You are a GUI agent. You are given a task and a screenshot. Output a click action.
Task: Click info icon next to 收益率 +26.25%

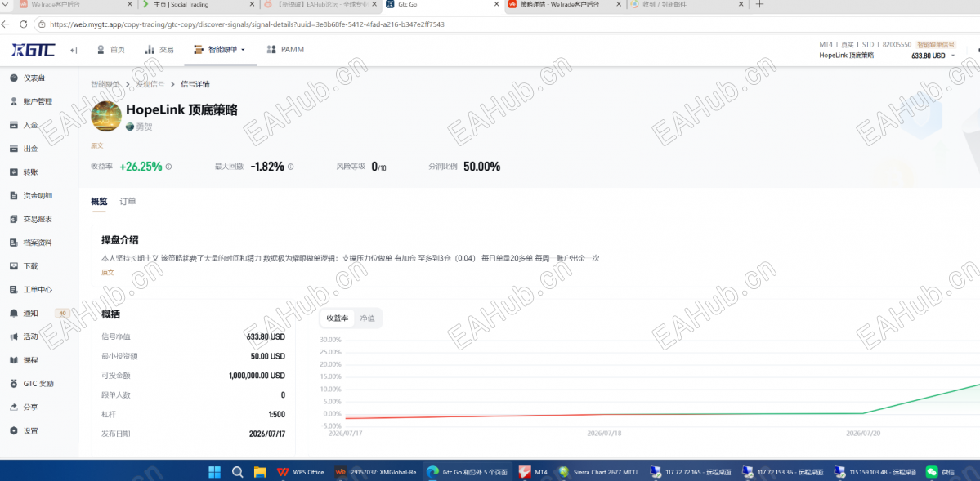[x=168, y=167]
